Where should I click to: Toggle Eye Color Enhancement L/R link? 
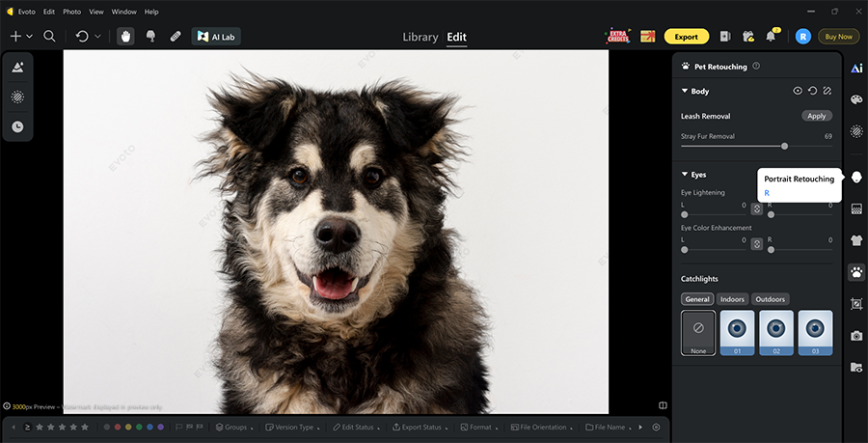pos(757,244)
